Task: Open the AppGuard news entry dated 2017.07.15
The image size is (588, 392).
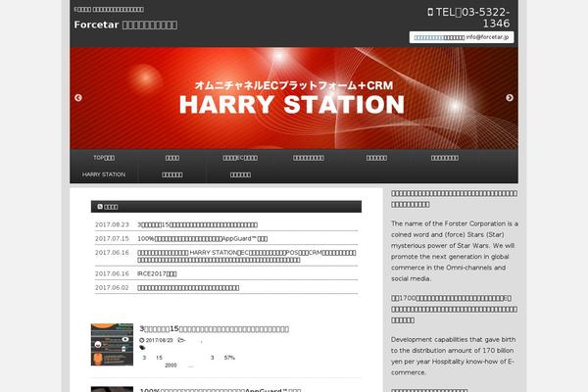Action: (x=203, y=238)
